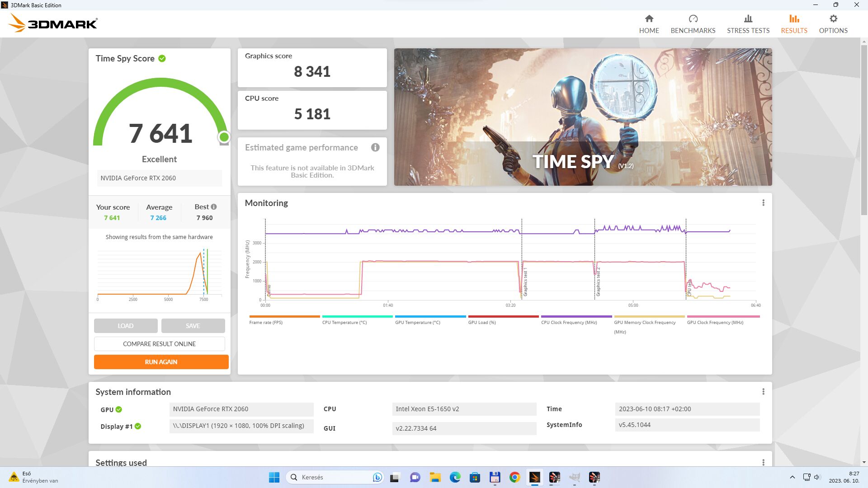Toggle CPU Clock Frequency legend series
Image resolution: width=868 pixels, height=488 pixels.
[x=569, y=323]
